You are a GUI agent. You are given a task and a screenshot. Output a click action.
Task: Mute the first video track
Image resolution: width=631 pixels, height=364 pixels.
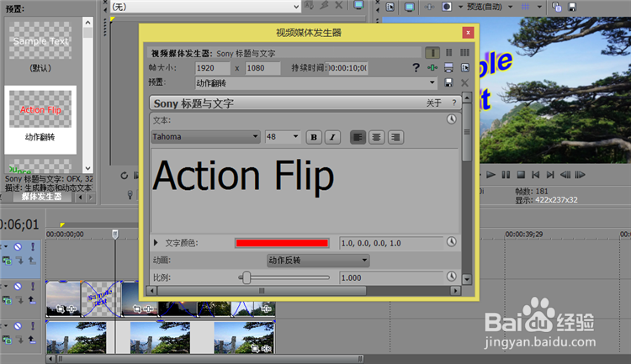coord(18,246)
